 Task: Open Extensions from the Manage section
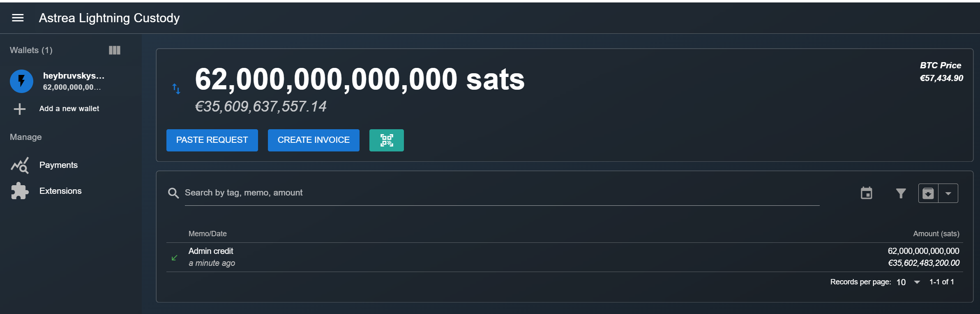tap(60, 191)
